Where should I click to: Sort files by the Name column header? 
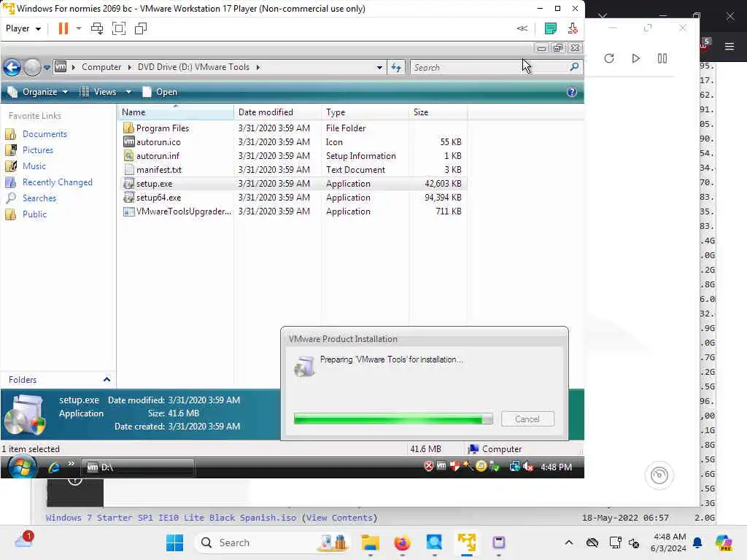175,112
